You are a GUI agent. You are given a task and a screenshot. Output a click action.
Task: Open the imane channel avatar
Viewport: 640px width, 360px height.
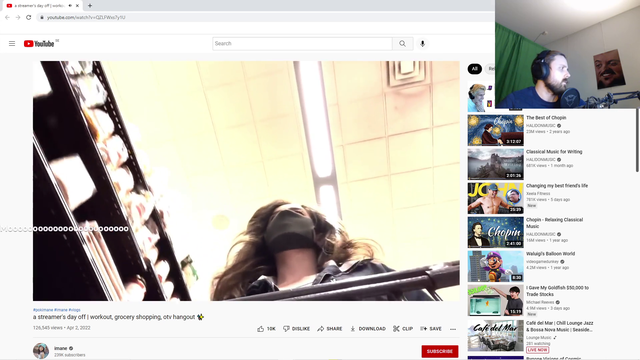click(41, 351)
